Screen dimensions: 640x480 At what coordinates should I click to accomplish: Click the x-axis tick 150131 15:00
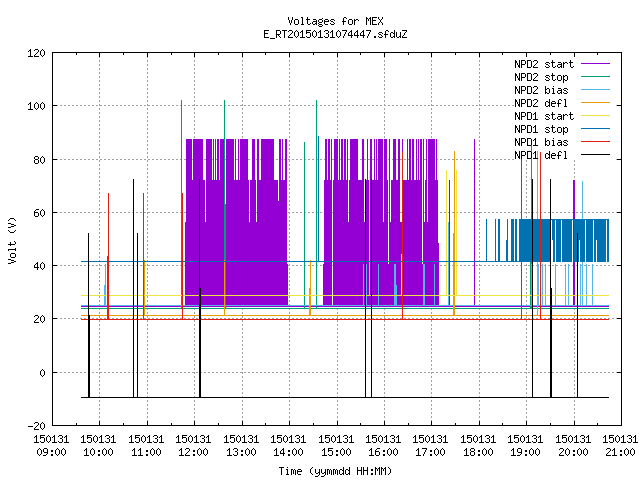tap(336, 446)
